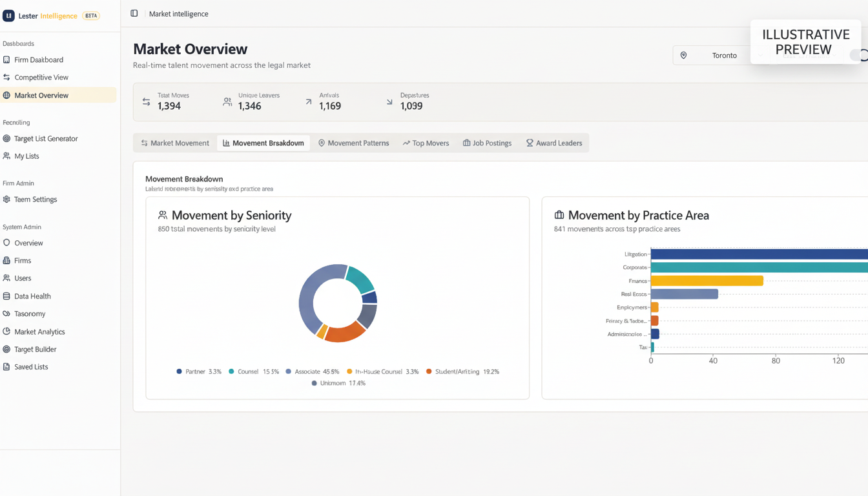
Task: Switch to the Award Leaders tab
Action: click(x=554, y=143)
